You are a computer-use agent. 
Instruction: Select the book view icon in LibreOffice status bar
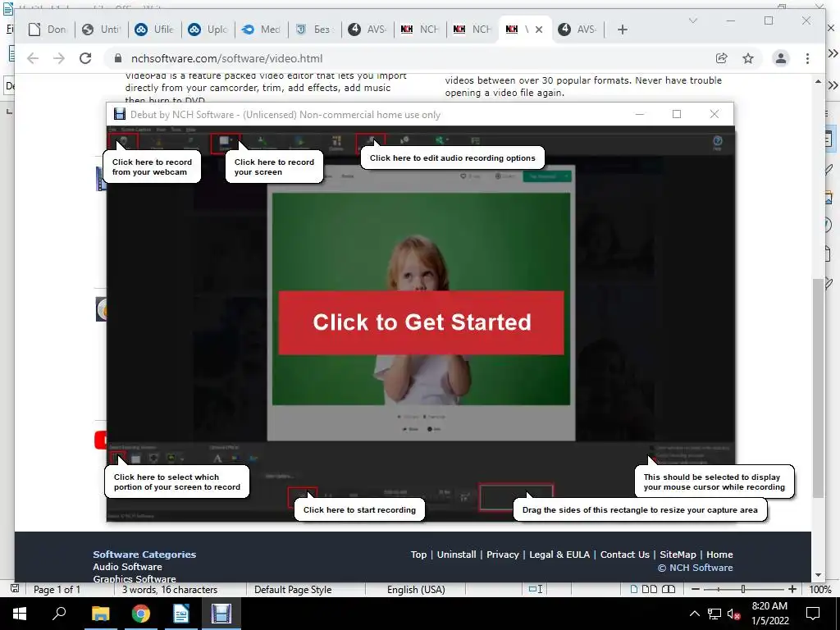point(668,589)
